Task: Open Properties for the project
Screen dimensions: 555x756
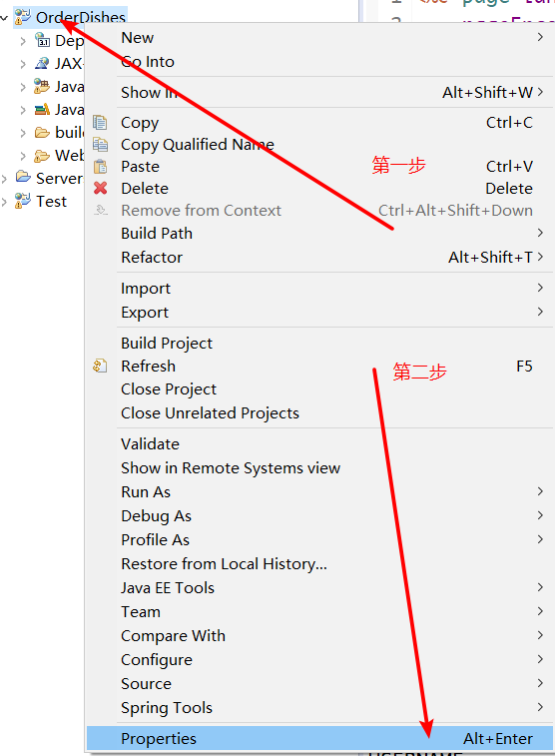Action: pos(318,738)
